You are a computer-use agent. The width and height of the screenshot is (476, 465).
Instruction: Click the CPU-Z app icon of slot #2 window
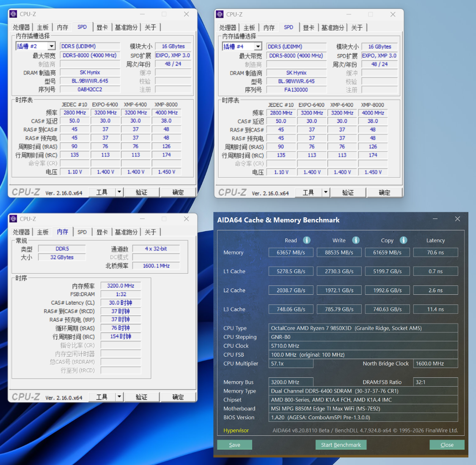coord(14,14)
